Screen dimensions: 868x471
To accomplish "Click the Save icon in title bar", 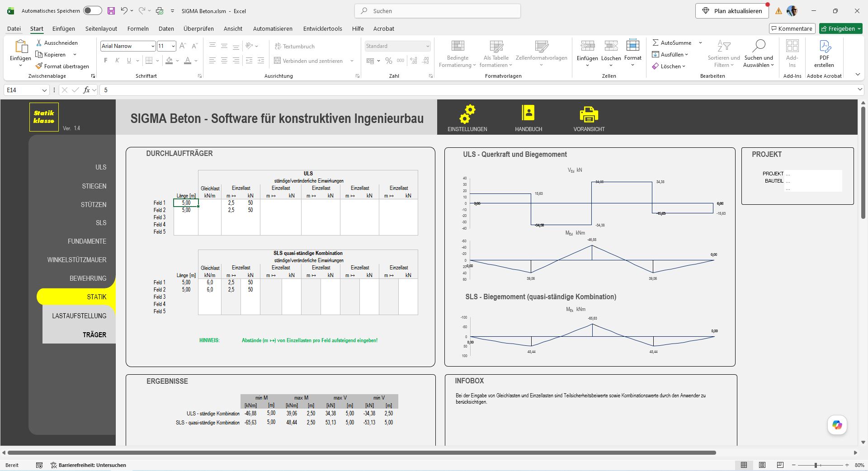I will click(111, 11).
